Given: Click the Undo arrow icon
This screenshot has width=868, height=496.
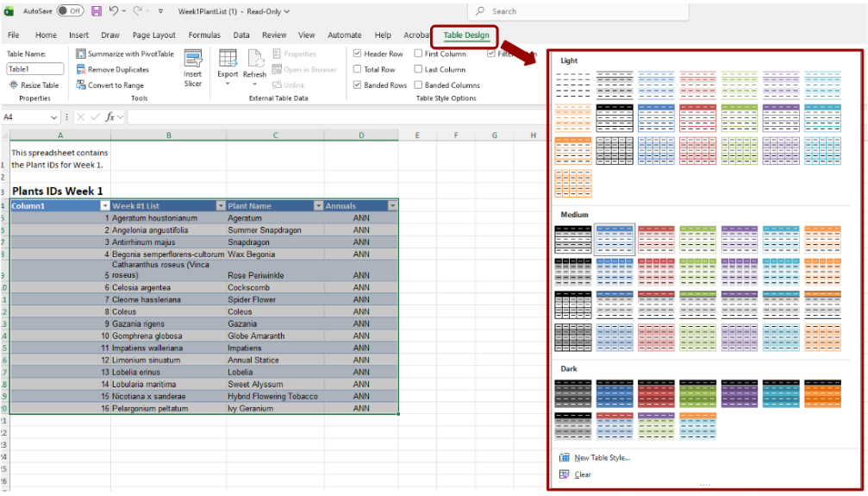Looking at the screenshot, I should click(x=113, y=11).
